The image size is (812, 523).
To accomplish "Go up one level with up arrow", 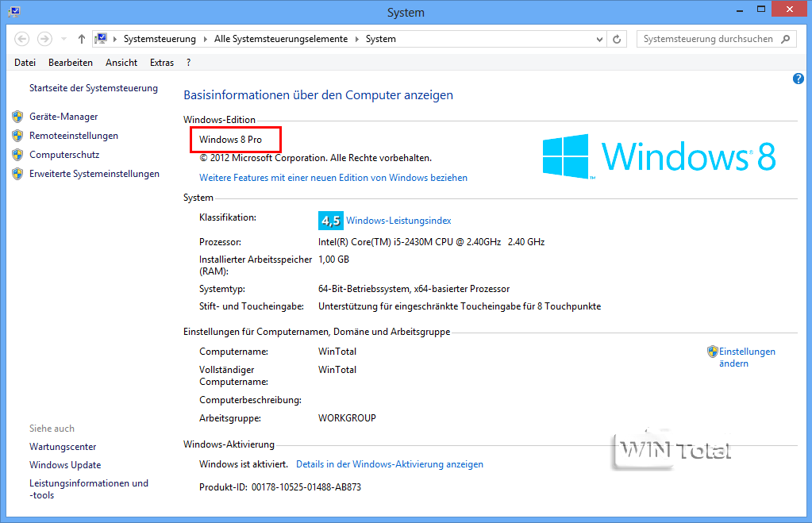I will [x=81, y=39].
